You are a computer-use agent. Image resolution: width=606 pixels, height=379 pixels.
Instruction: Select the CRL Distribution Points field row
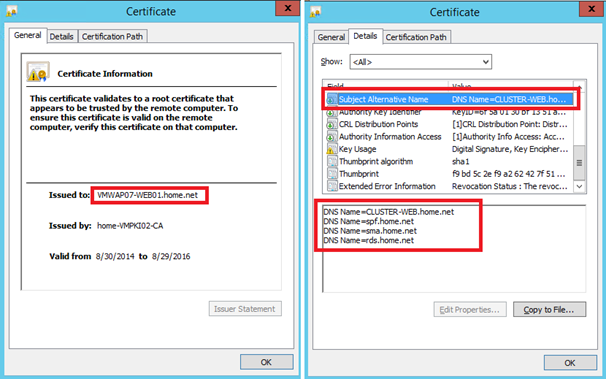[449, 124]
